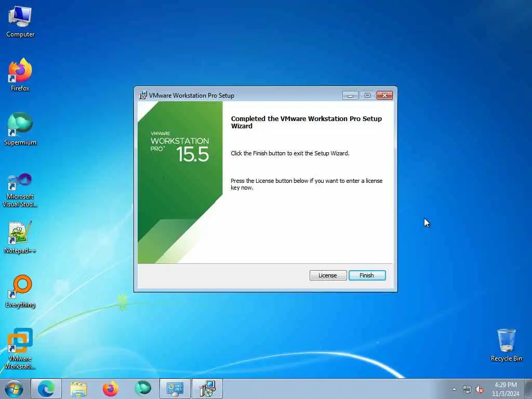This screenshot has height=399, width=532.
Task: Open Microsoft Edge from the taskbar
Action: pos(46,389)
